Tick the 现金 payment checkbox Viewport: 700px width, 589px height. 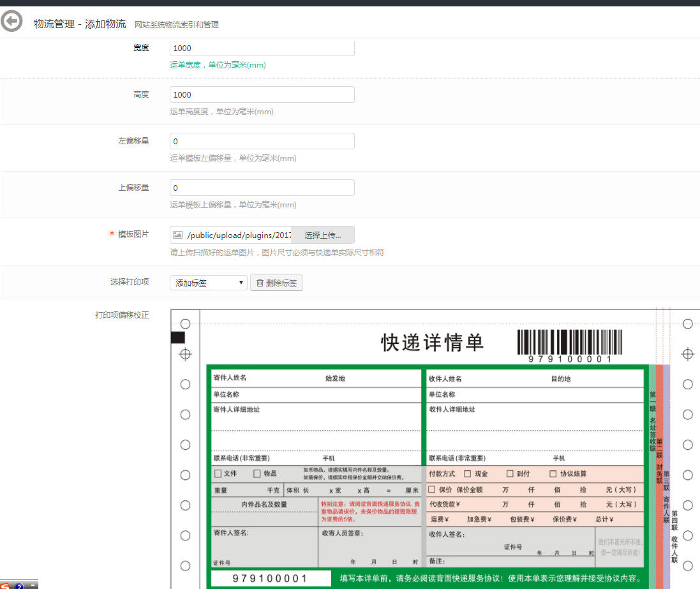(468, 473)
